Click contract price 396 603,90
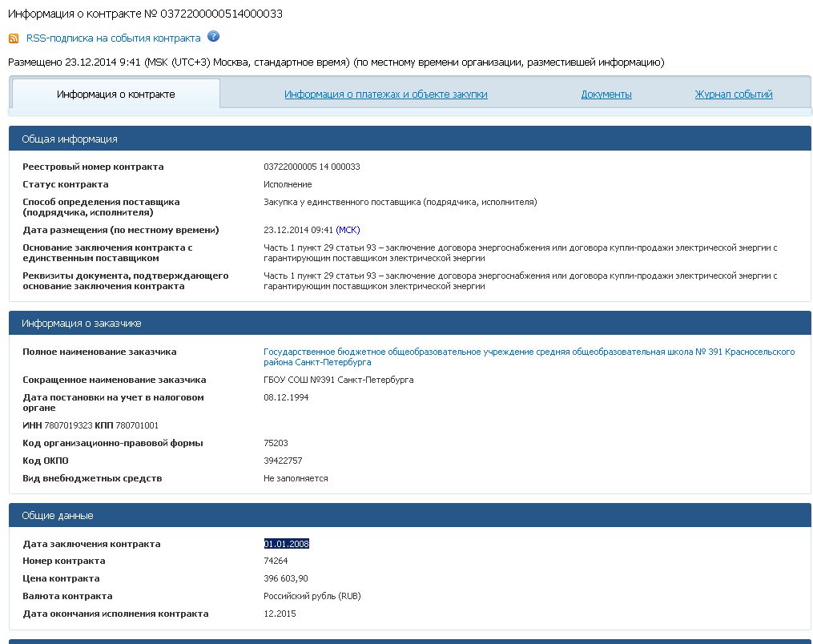The height and width of the screenshot is (644, 813). [286, 578]
